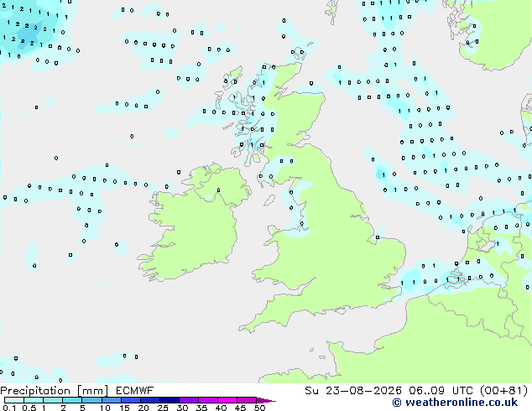The height and width of the screenshot is (411, 532).
Task: Click the 15–20 mm legend swatch
Action: [x=131, y=400]
